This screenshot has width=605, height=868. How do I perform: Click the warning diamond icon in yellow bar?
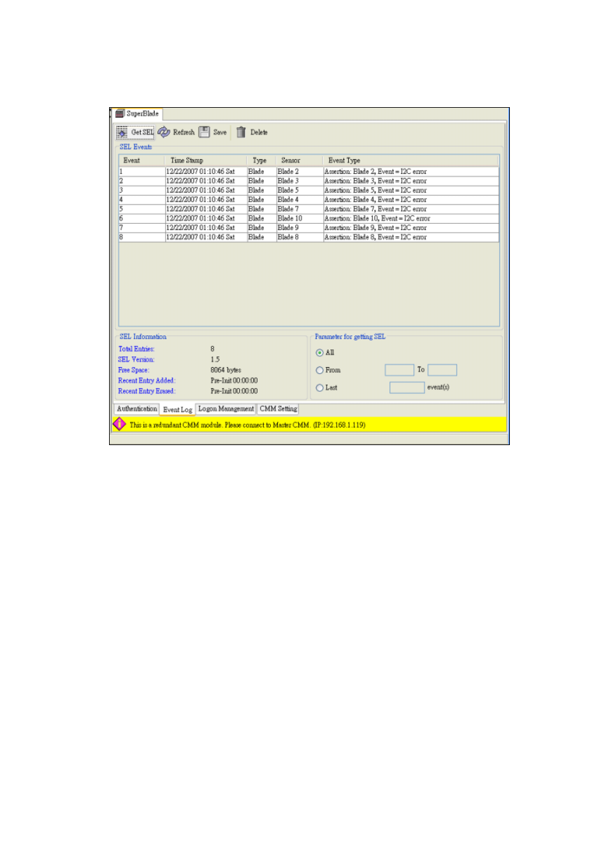119,424
